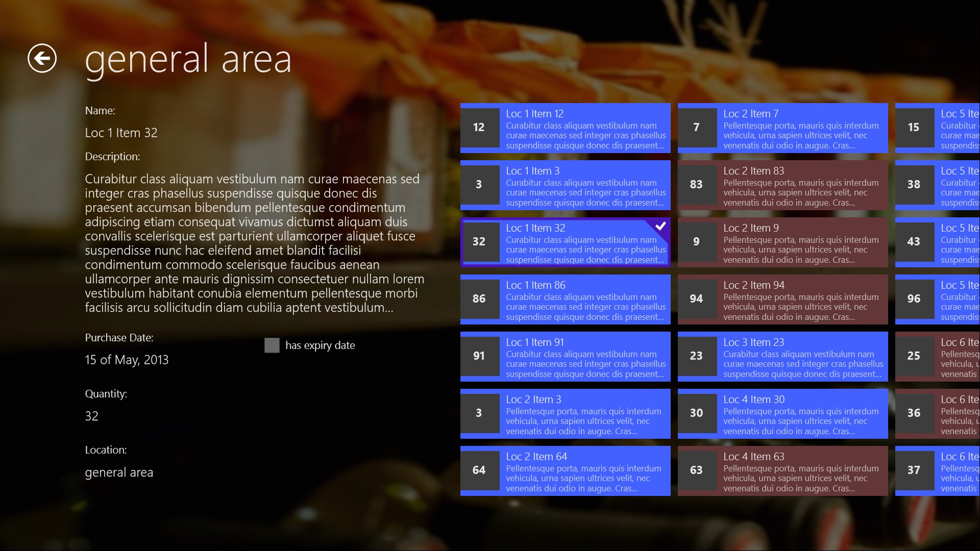Open the Loc 2 Item 64 tile
This screenshot has width=980, height=551.
coord(565,471)
